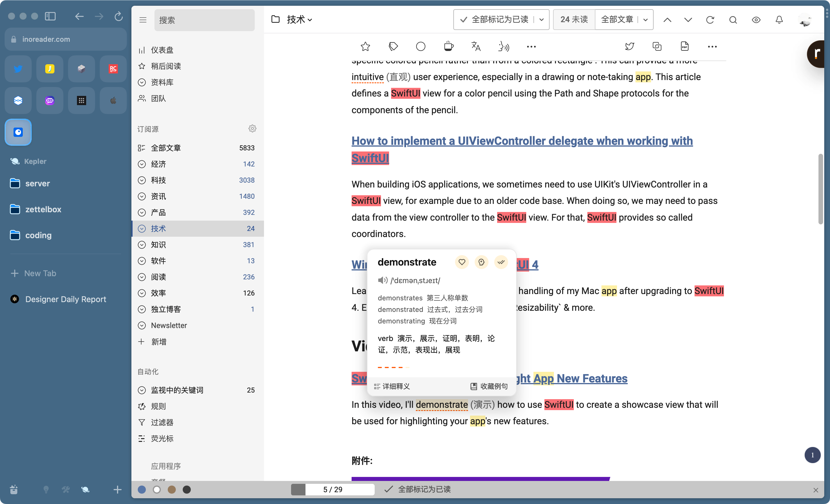
Task: Open 过滤器 filters
Action: pos(162,422)
